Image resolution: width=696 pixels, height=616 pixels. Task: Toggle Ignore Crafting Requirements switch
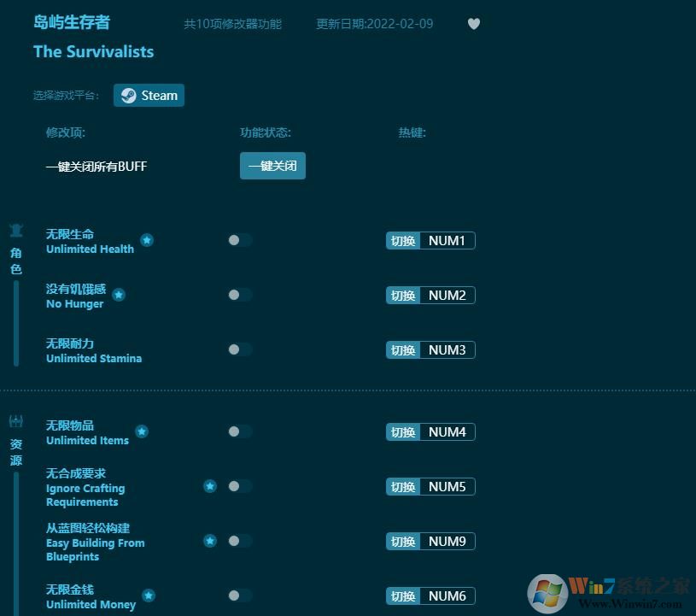[240, 486]
